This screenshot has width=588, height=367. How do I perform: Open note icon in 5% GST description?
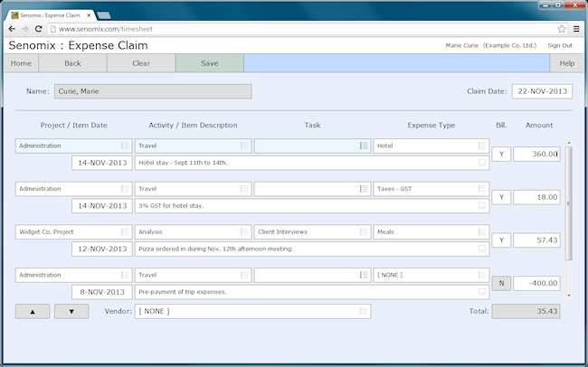tap(482, 206)
